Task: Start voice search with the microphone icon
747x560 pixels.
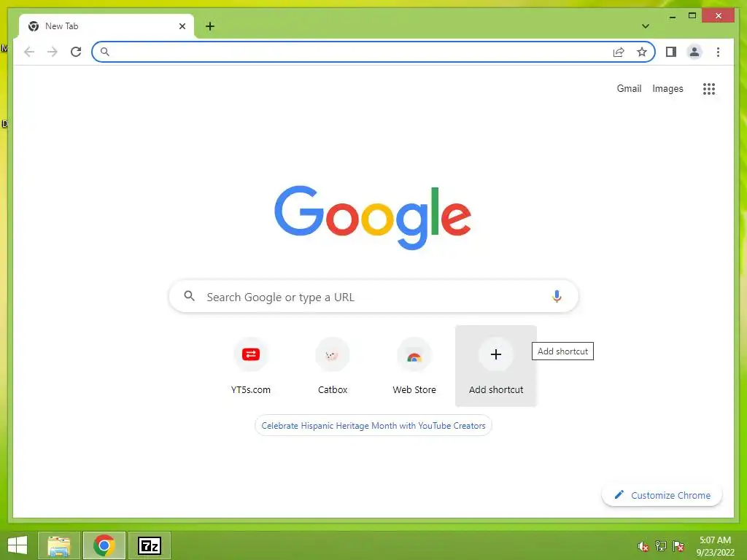Action: (x=557, y=296)
